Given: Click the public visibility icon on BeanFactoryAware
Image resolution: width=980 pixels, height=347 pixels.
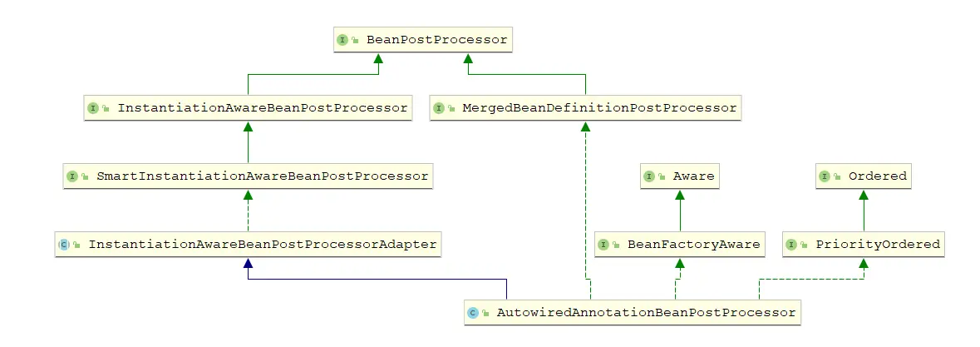Looking at the screenshot, I should click(616, 245).
